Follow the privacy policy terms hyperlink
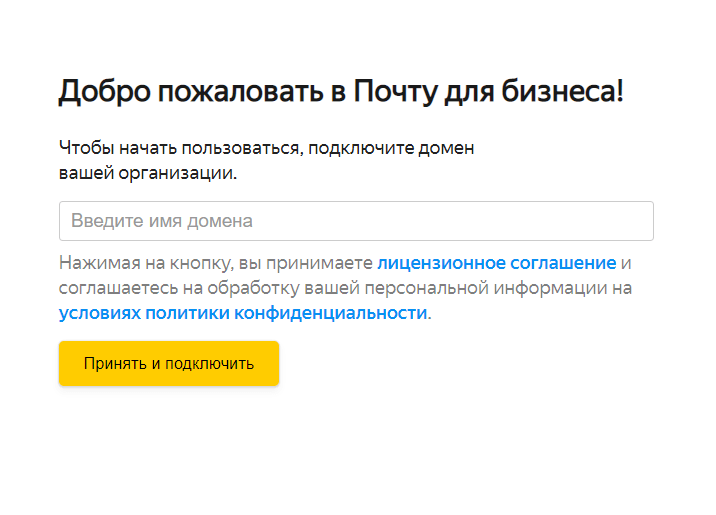The height and width of the screenshot is (515, 716). pos(243,313)
